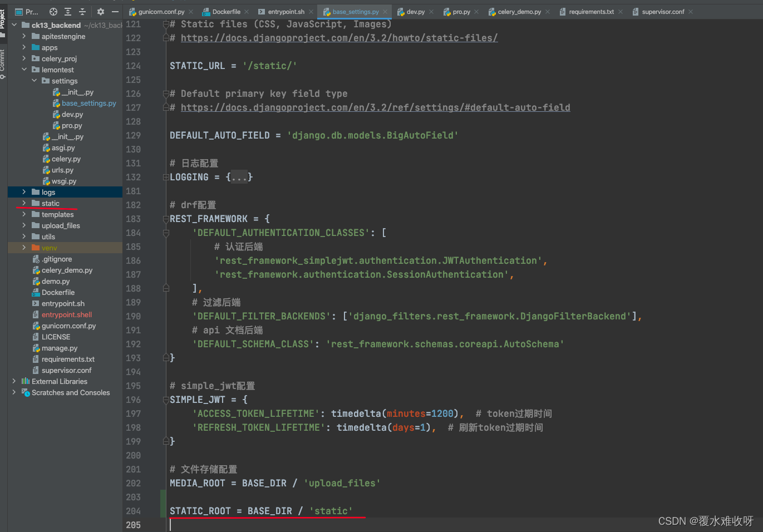Expand the apitestengine folder
Viewport: 763px width, 532px height.
pos(24,36)
